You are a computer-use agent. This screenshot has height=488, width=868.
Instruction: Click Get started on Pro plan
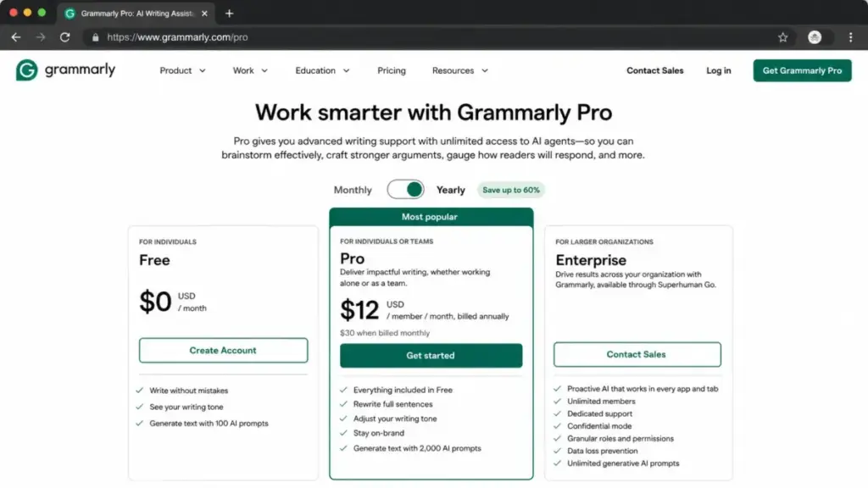(431, 355)
